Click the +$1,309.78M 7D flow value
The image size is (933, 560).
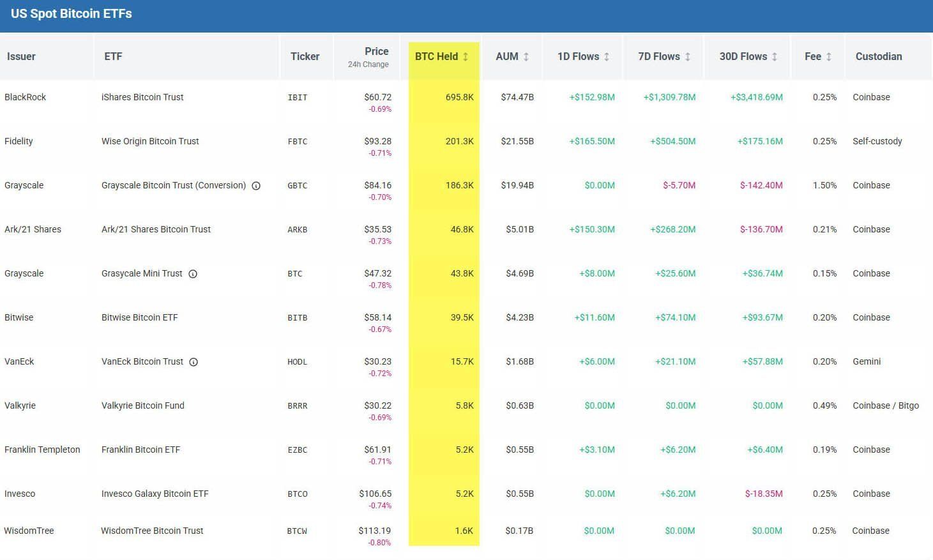[669, 97]
